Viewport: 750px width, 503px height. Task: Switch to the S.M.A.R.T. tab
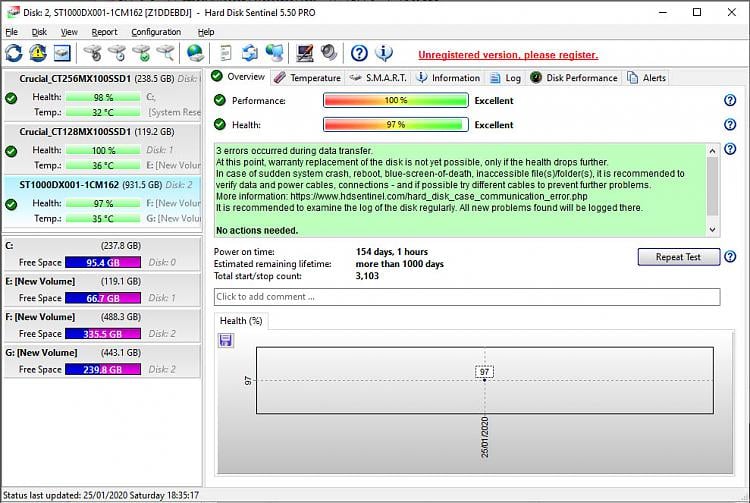[378, 77]
